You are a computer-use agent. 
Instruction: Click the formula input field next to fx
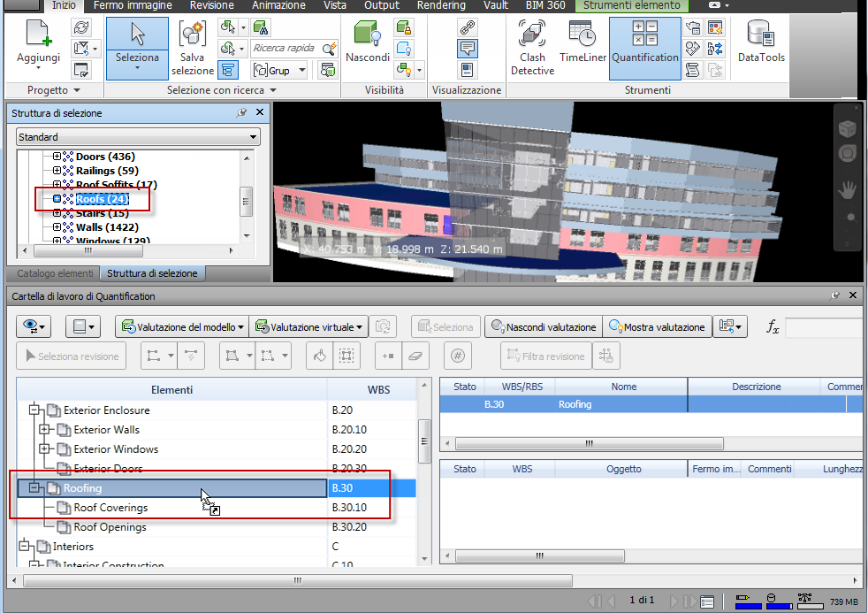[826, 327]
